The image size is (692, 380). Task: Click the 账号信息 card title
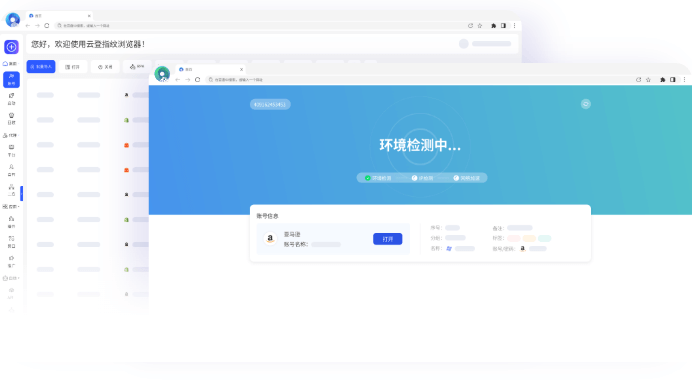coord(267,216)
